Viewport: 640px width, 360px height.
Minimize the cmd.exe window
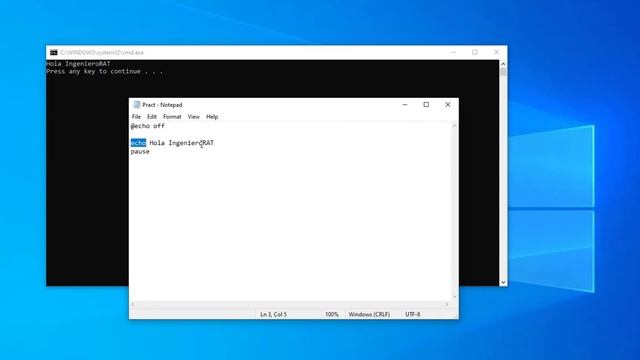point(453,53)
